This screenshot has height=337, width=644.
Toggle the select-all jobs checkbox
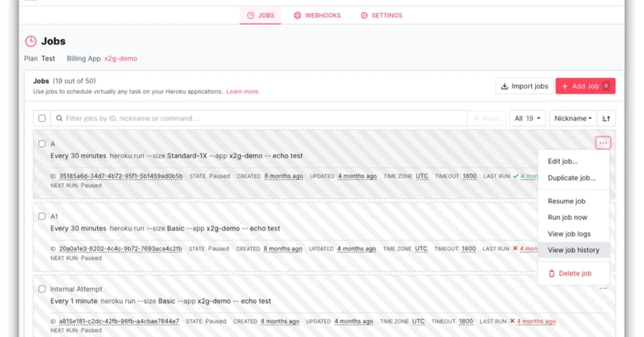point(42,119)
